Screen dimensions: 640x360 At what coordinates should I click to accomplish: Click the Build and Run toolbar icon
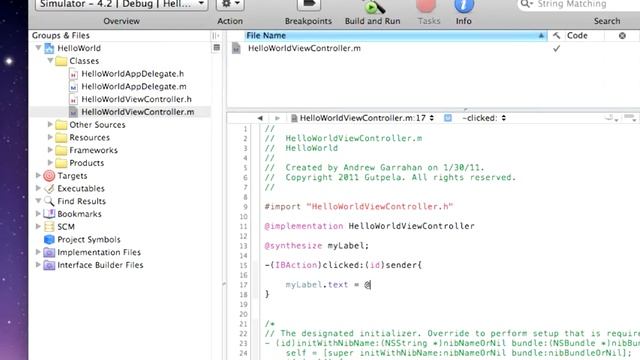(x=373, y=7)
